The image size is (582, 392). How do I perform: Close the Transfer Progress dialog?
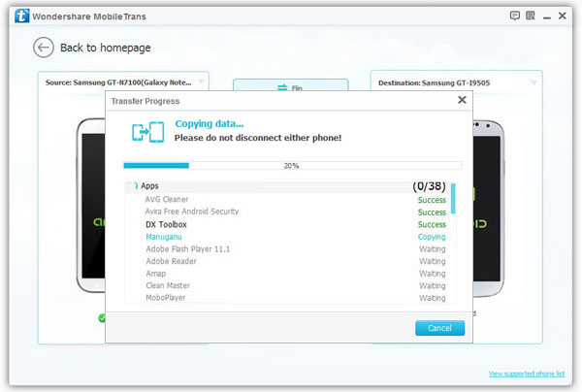point(462,100)
